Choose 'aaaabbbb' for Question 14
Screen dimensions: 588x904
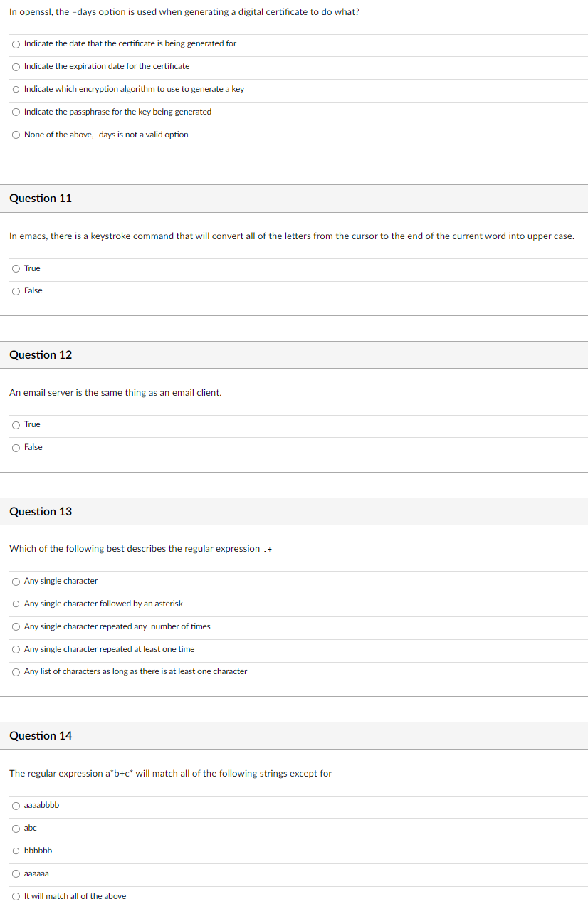point(16,806)
